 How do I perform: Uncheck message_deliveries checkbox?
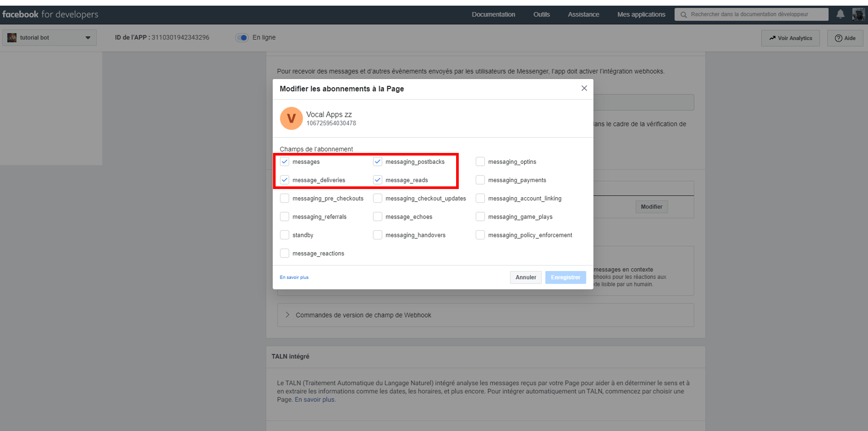[284, 180]
